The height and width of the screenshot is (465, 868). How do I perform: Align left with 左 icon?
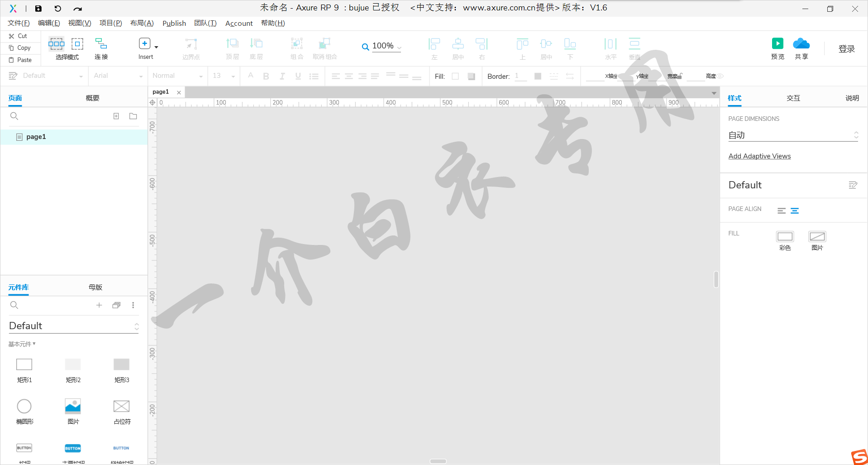[x=434, y=44]
